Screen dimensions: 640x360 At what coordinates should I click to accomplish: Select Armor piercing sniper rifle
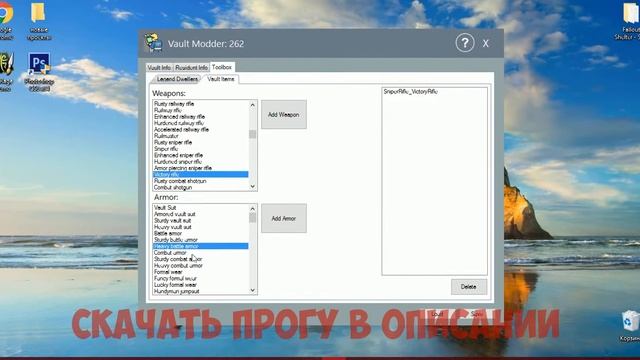tap(200, 168)
